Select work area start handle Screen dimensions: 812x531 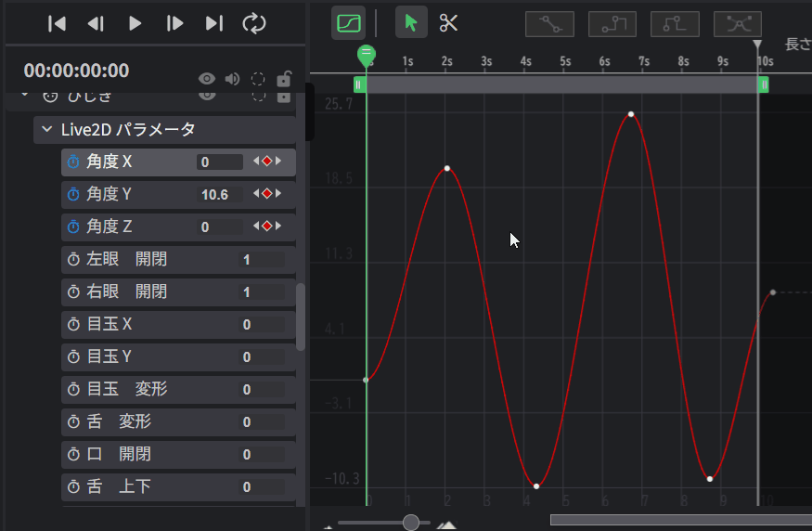click(359, 84)
